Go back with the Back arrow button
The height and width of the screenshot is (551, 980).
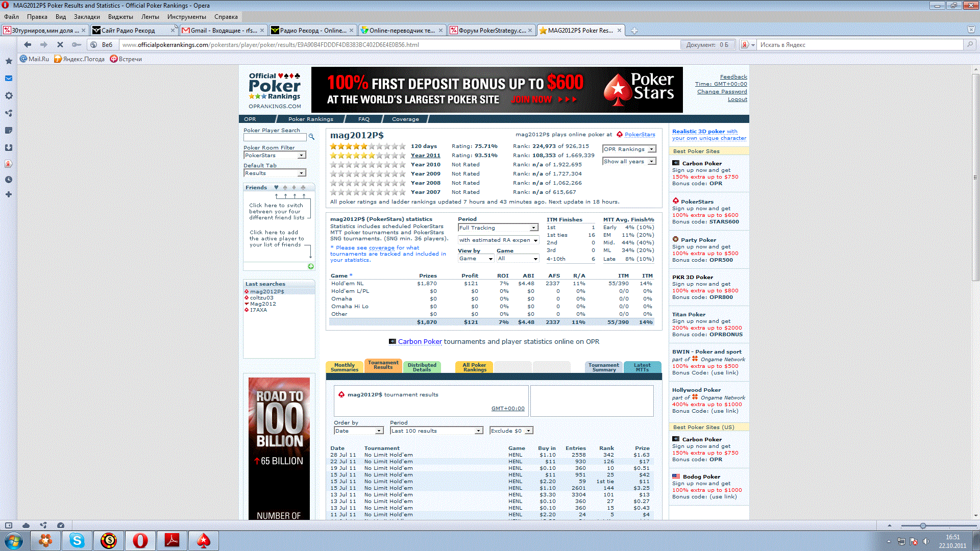(28, 45)
